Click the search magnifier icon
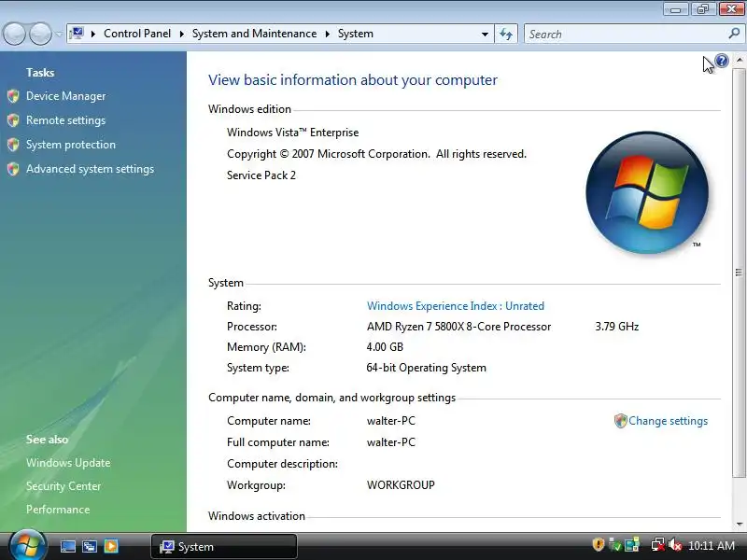This screenshot has height=560, width=747. tap(734, 34)
